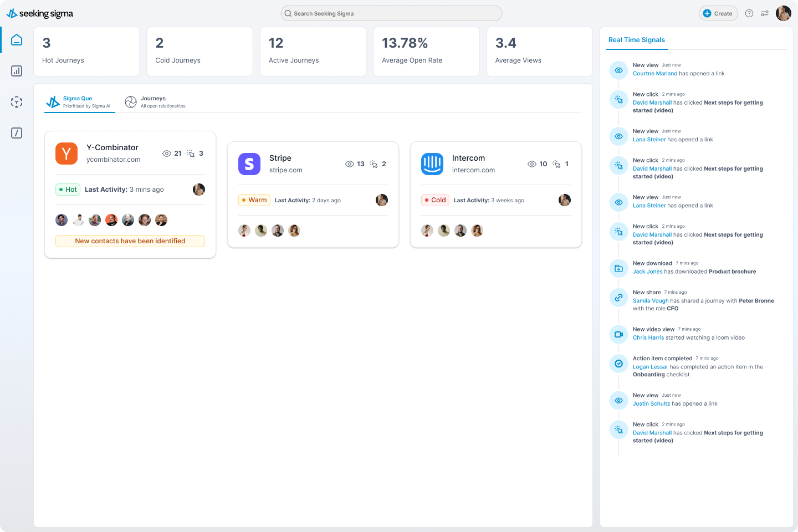
Task: Open the Chris Harris link
Action: click(648, 338)
